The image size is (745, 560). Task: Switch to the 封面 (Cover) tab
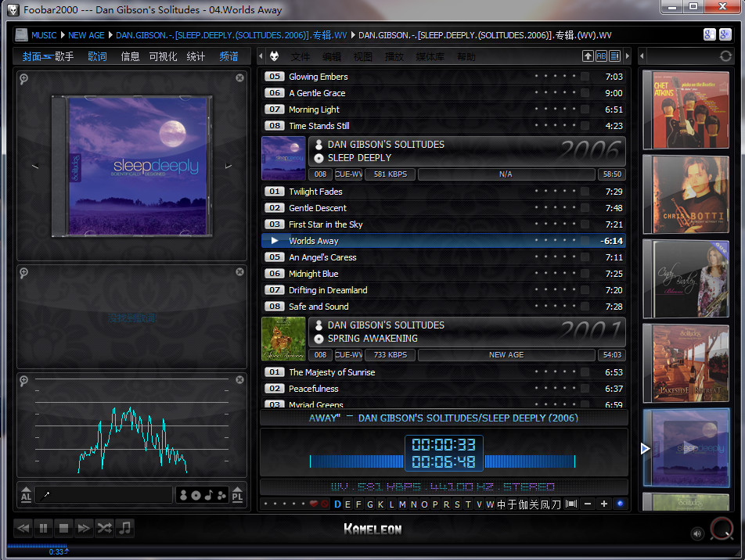tap(32, 56)
